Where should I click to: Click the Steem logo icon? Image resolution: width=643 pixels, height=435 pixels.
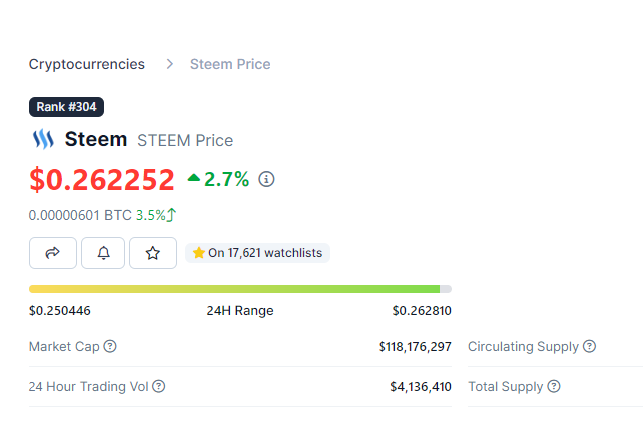pyautogui.click(x=43, y=139)
